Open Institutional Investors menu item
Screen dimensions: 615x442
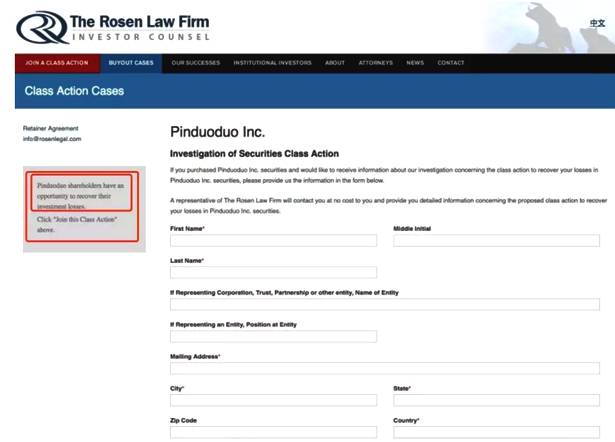pyautogui.click(x=272, y=63)
